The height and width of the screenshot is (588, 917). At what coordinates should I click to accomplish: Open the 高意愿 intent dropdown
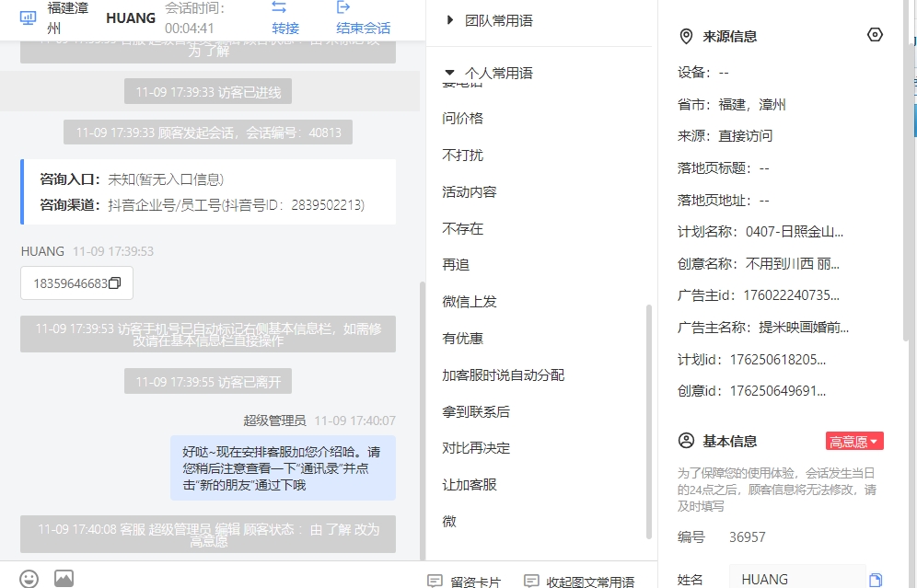pos(854,442)
